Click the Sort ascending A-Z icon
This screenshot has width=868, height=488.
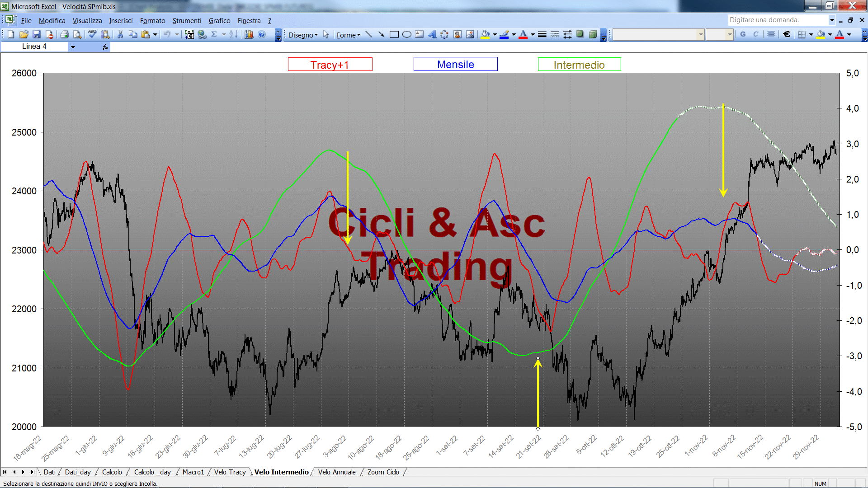click(233, 34)
